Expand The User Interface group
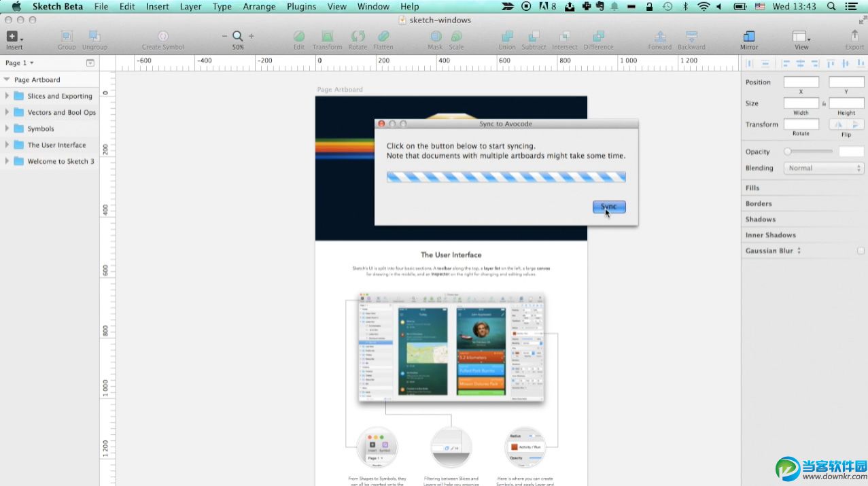The width and height of the screenshot is (868, 486). tap(7, 145)
